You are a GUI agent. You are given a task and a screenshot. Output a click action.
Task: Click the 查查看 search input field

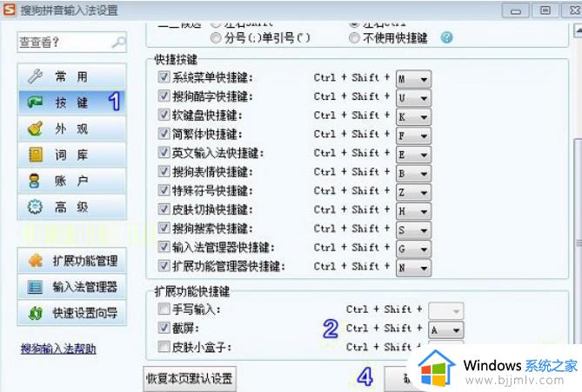point(71,42)
